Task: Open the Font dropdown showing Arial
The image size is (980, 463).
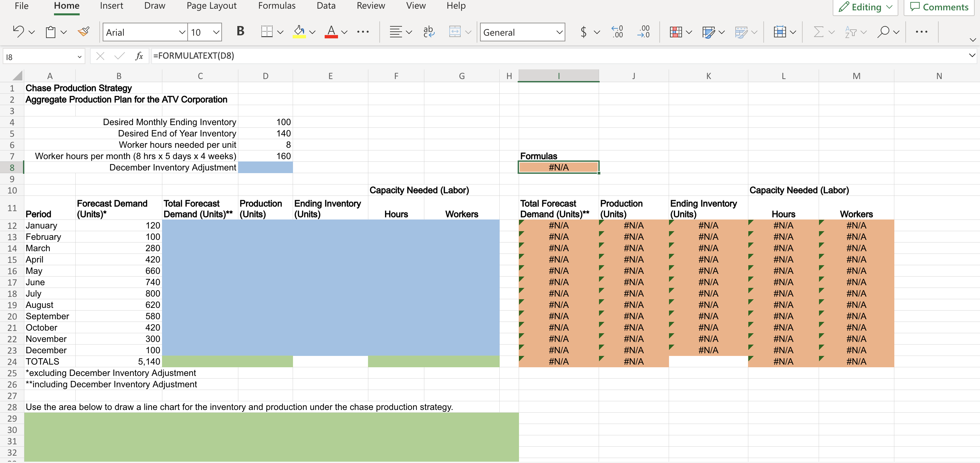Action: tap(145, 32)
